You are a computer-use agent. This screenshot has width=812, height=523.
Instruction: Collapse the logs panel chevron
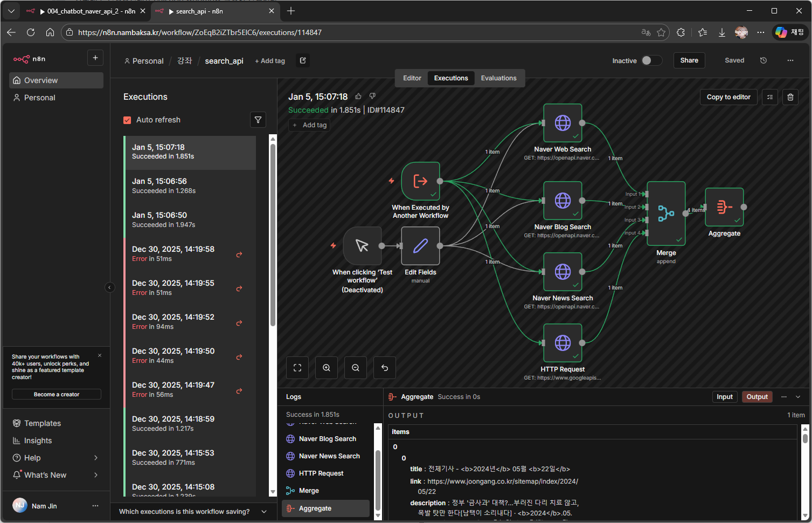click(x=798, y=397)
